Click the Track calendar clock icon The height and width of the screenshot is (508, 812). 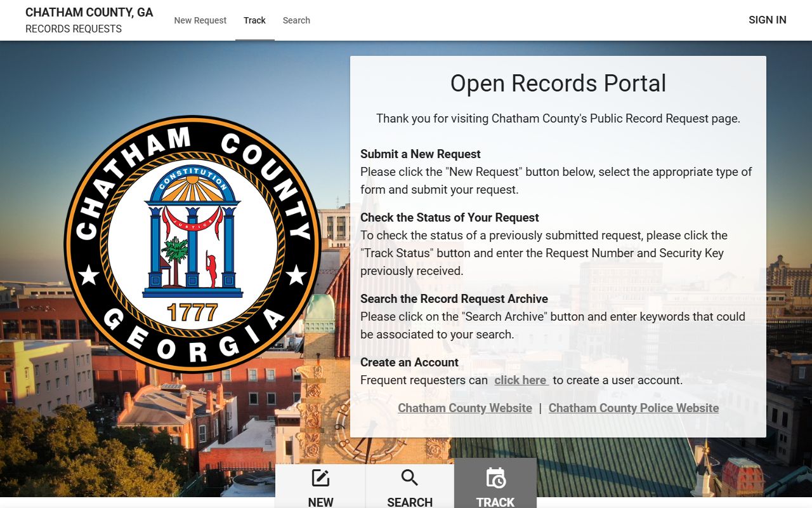[495, 478]
